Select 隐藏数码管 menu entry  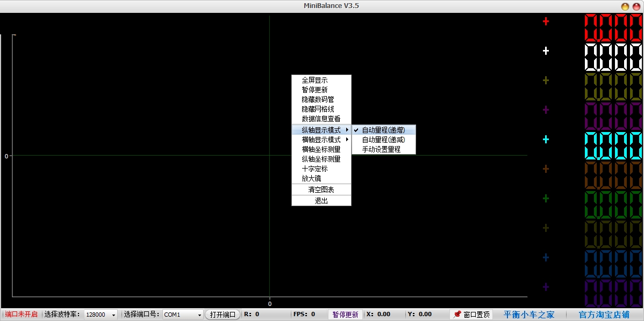(x=321, y=100)
